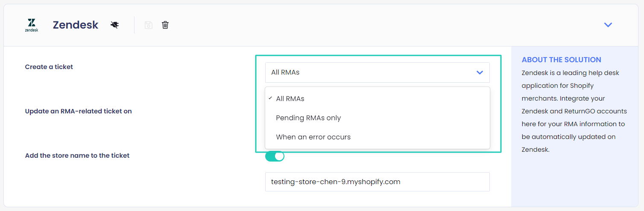The height and width of the screenshot is (211, 644).
Task: Click the Zendesk logo icon
Action: coord(31,25)
